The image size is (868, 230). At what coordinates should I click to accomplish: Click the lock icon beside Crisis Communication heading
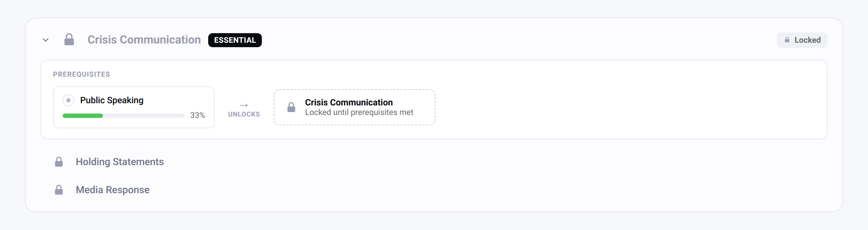pos(69,39)
